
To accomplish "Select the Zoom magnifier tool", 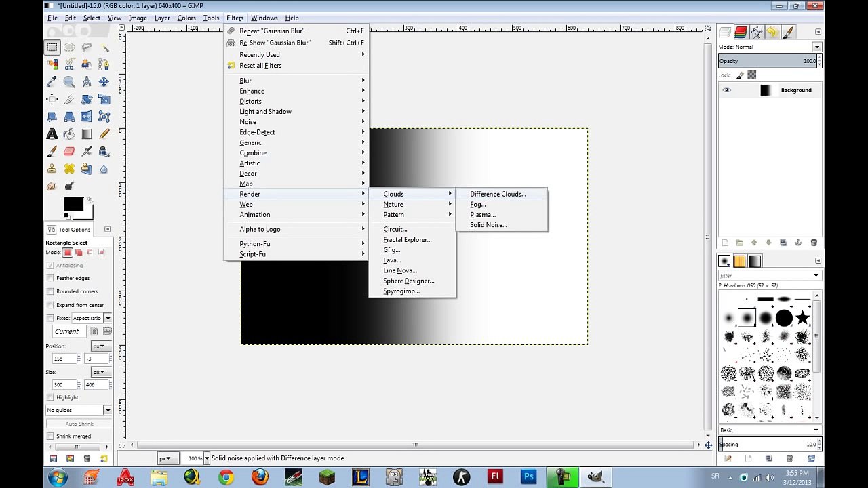I will pyautogui.click(x=69, y=82).
